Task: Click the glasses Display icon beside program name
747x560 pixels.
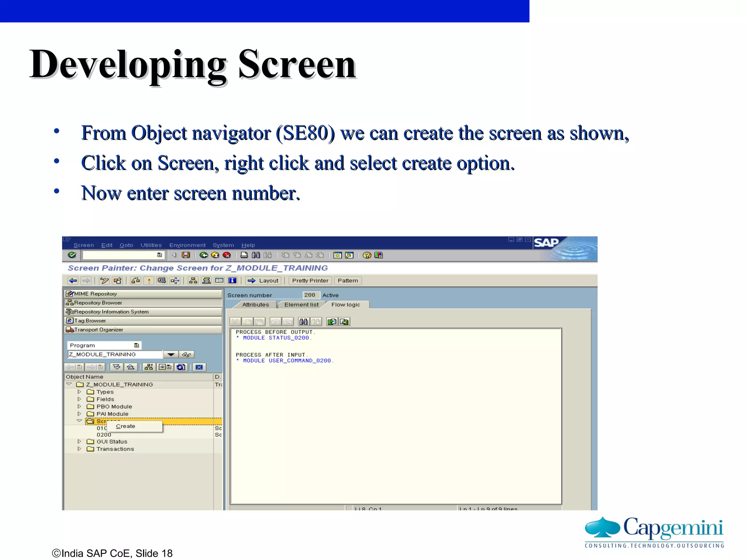Action: [186, 354]
